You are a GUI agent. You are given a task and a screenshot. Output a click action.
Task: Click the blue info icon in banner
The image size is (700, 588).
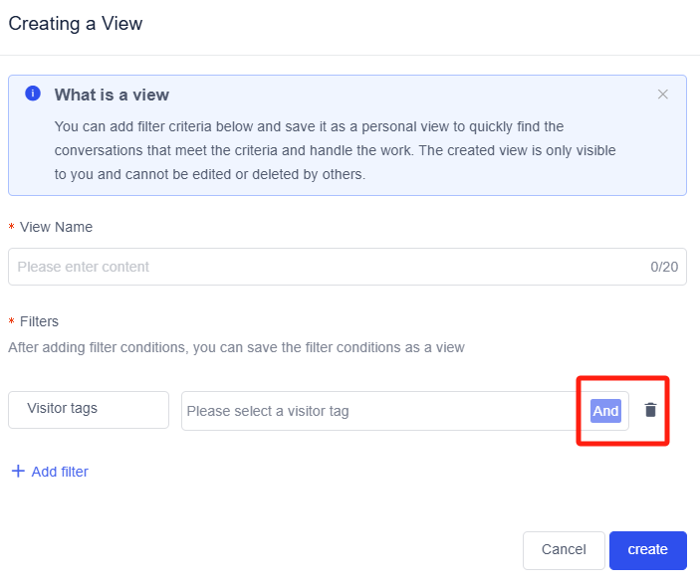[x=33, y=94]
